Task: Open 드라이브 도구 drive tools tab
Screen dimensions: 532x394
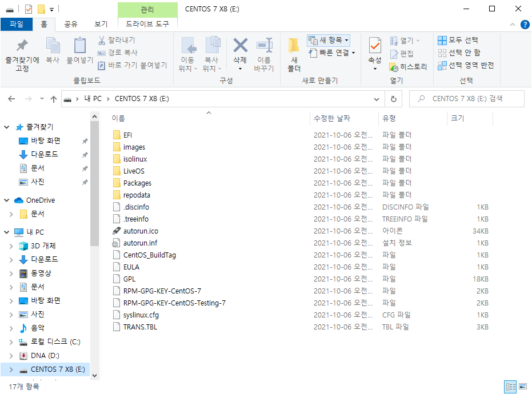Action: [147, 24]
